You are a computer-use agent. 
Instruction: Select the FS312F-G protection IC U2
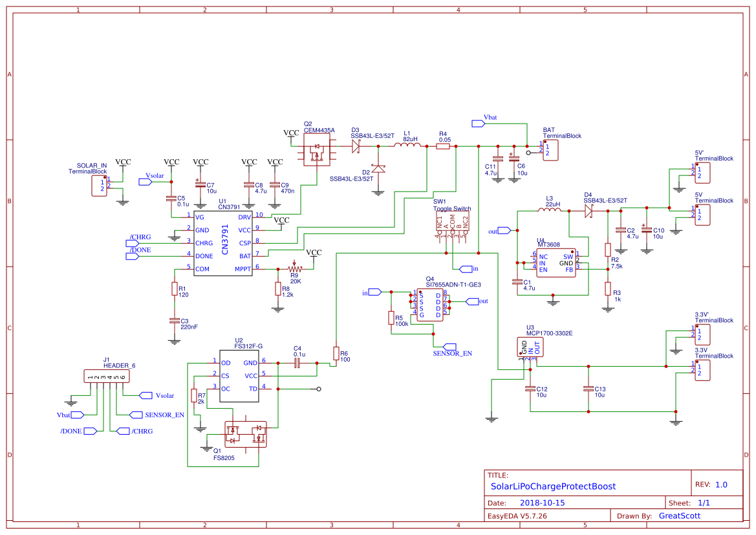point(239,377)
